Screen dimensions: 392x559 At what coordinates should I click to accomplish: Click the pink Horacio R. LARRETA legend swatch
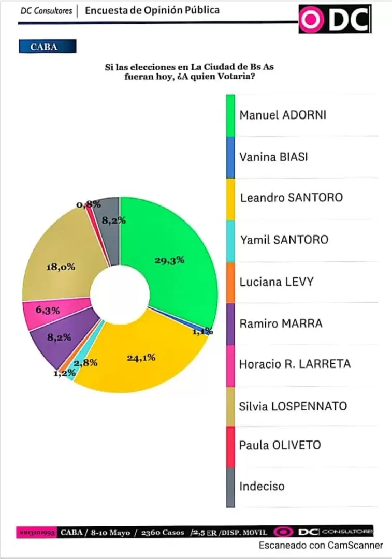point(231,366)
